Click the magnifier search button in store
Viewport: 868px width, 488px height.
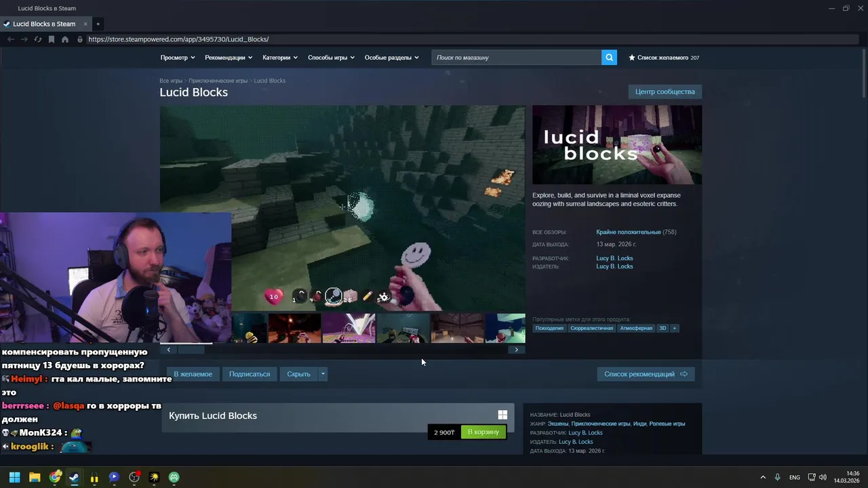[609, 58]
